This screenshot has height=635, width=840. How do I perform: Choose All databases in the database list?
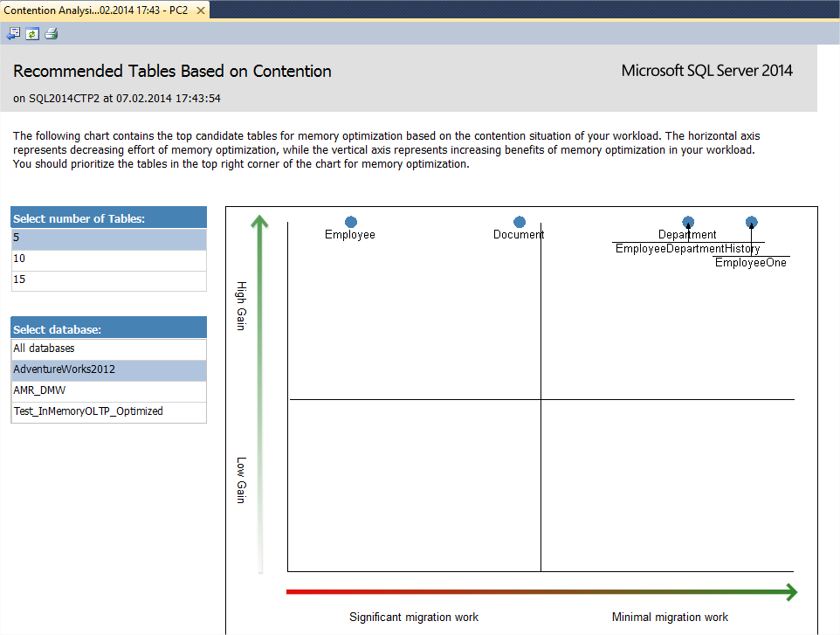click(109, 349)
